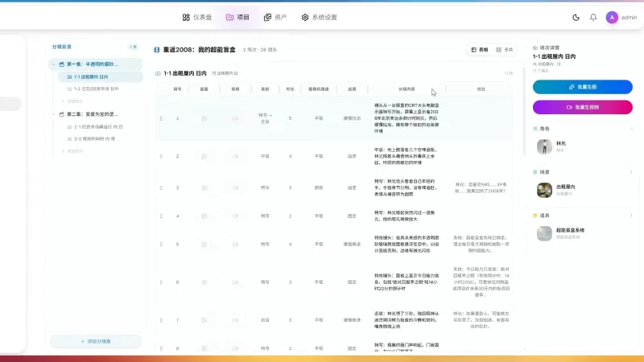Select scene 1-1 出租屋内 in the tree

click(100, 76)
